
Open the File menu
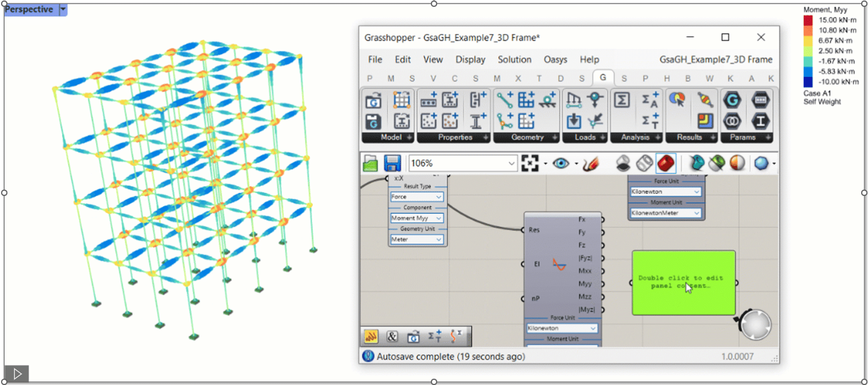[375, 60]
